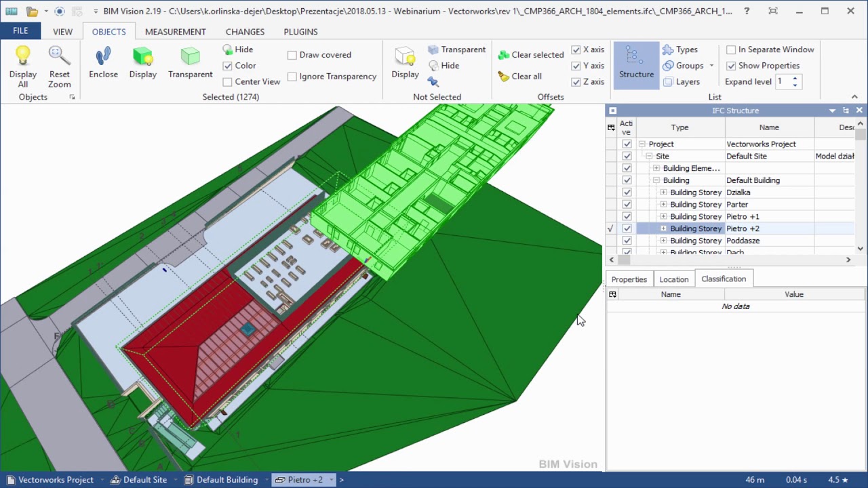Open the Classification grid column chooser icon
Viewport: 868px width, 488px height.
[612, 294]
